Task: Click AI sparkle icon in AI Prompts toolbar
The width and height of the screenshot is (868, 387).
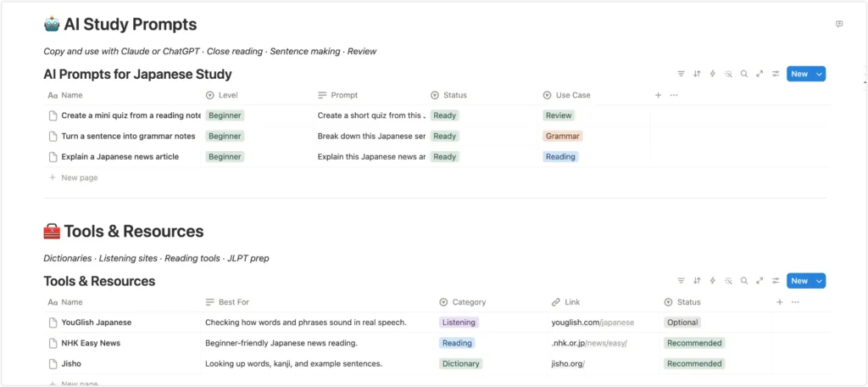Action: pos(728,74)
